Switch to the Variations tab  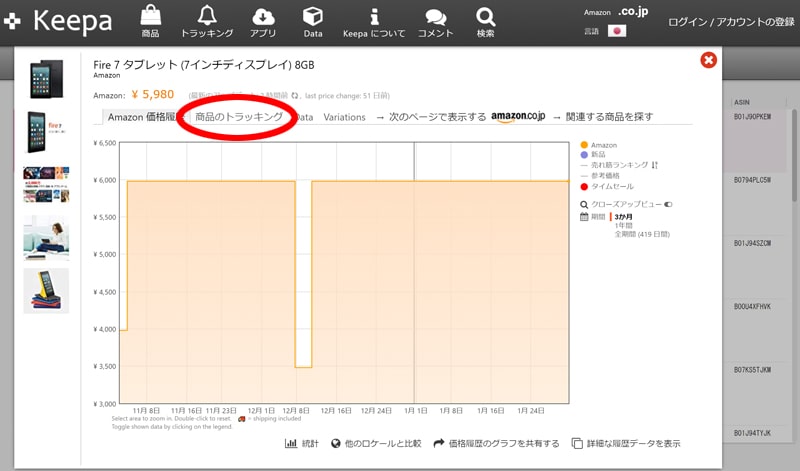click(x=344, y=117)
